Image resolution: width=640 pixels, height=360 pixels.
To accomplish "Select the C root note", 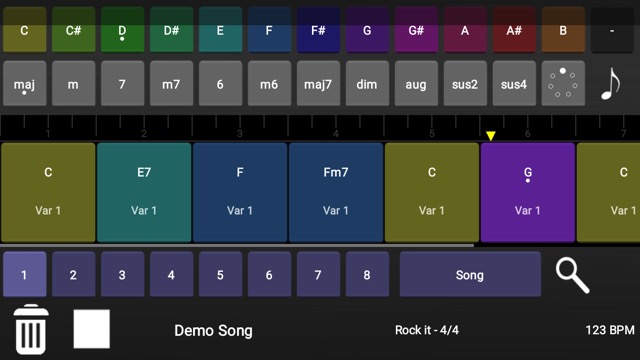I will coord(24,30).
